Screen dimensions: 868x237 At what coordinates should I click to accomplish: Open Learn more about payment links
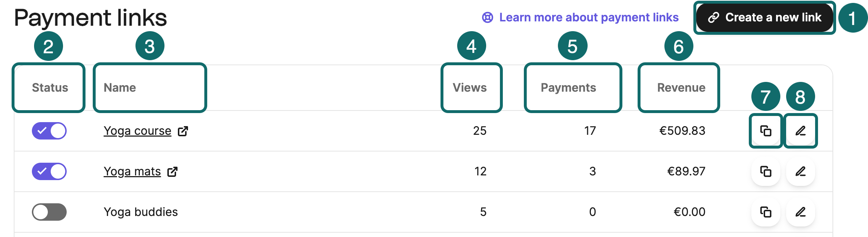coord(589,17)
